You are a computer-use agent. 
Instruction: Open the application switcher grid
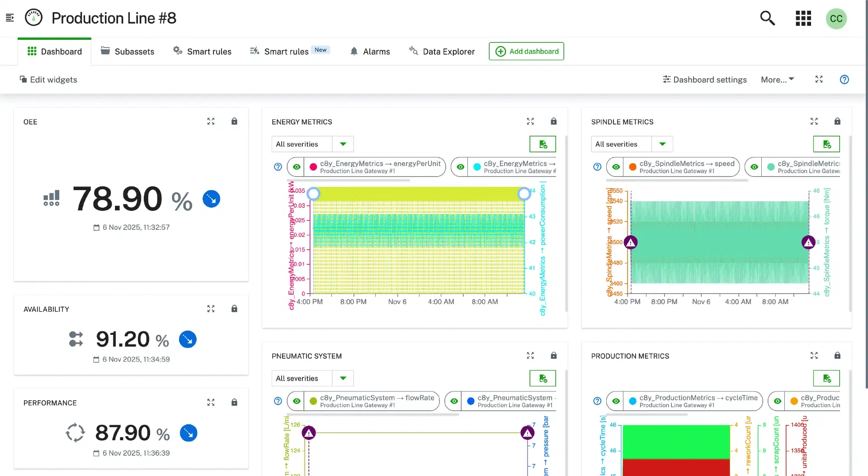[803, 19]
